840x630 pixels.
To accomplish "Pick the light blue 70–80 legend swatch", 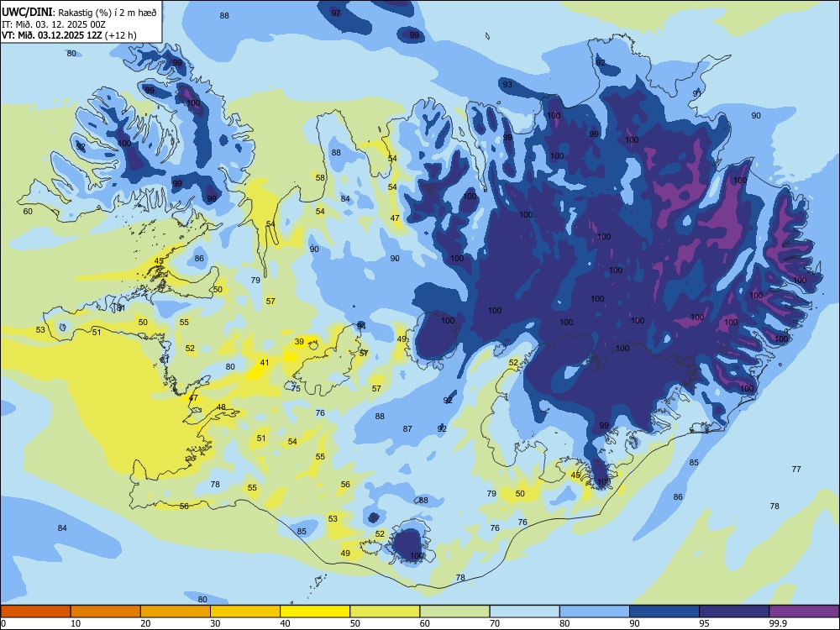I will pyautogui.click(x=524, y=612).
